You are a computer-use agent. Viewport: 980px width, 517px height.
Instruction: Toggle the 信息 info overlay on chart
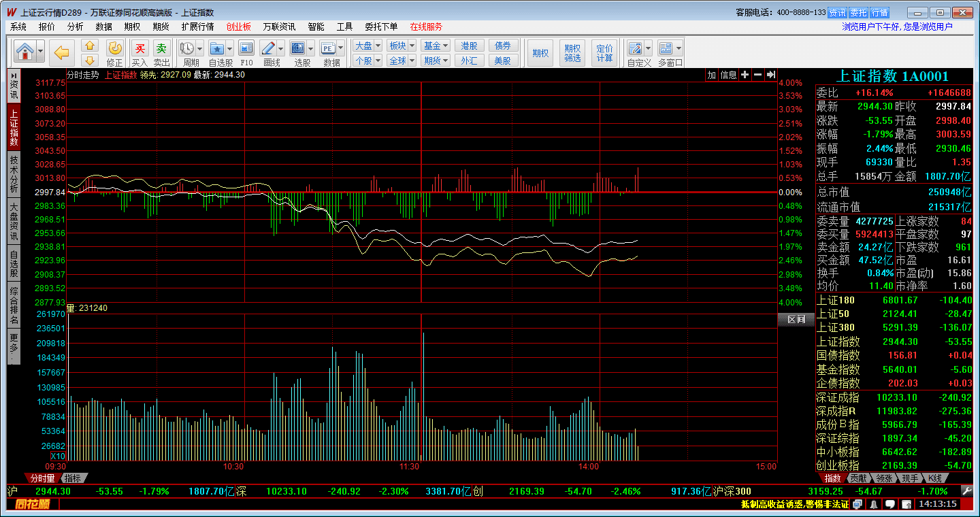click(728, 75)
